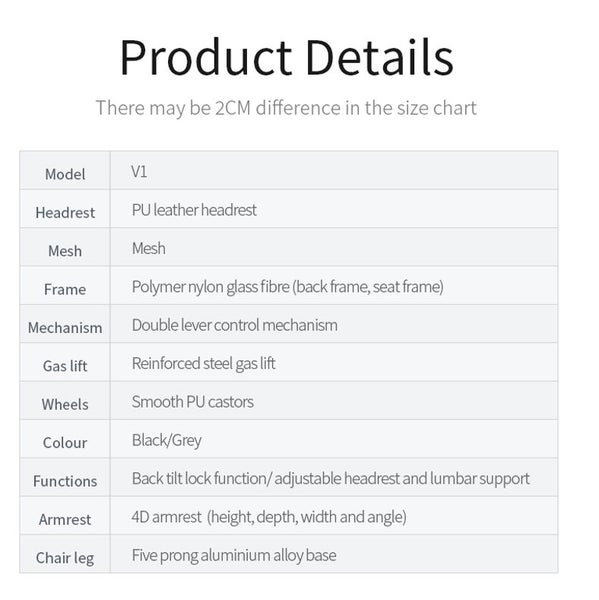Select the Polymer nylon glass fibre description
The image size is (599, 600).
[287, 287]
